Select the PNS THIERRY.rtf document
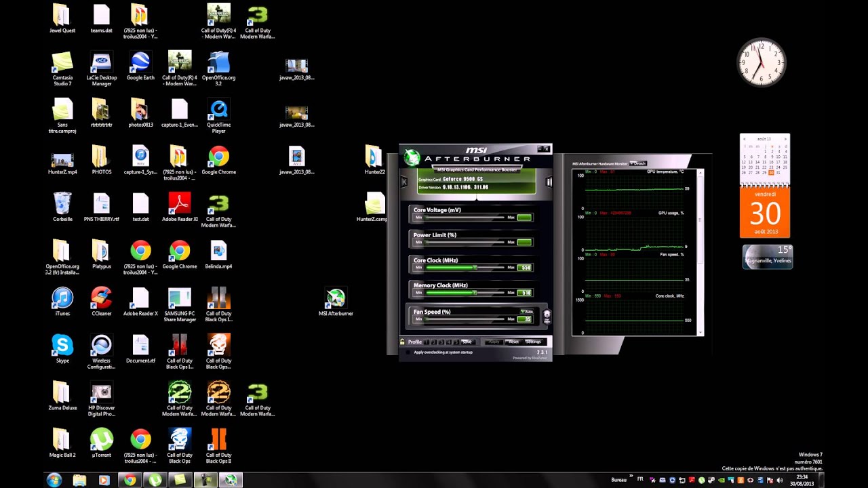 tap(102, 207)
